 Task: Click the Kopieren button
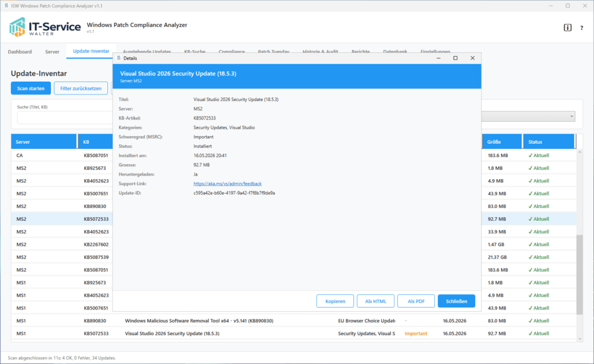point(335,301)
